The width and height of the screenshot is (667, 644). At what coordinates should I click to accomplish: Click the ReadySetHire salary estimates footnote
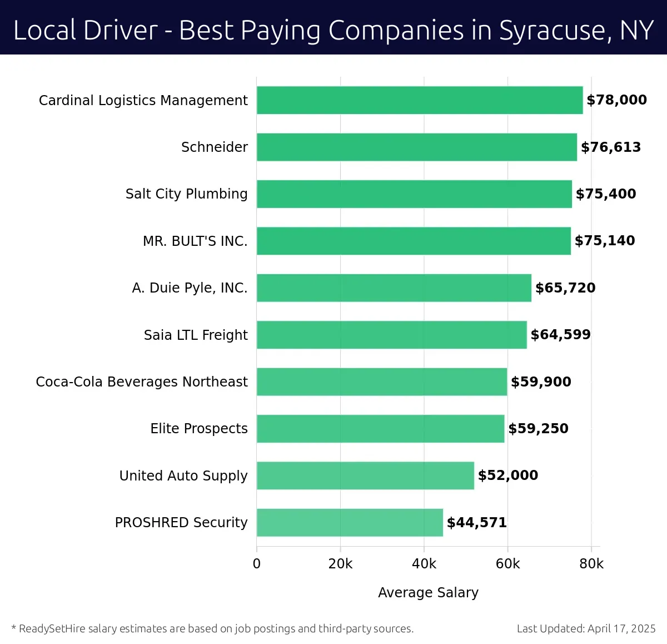[x=212, y=629]
